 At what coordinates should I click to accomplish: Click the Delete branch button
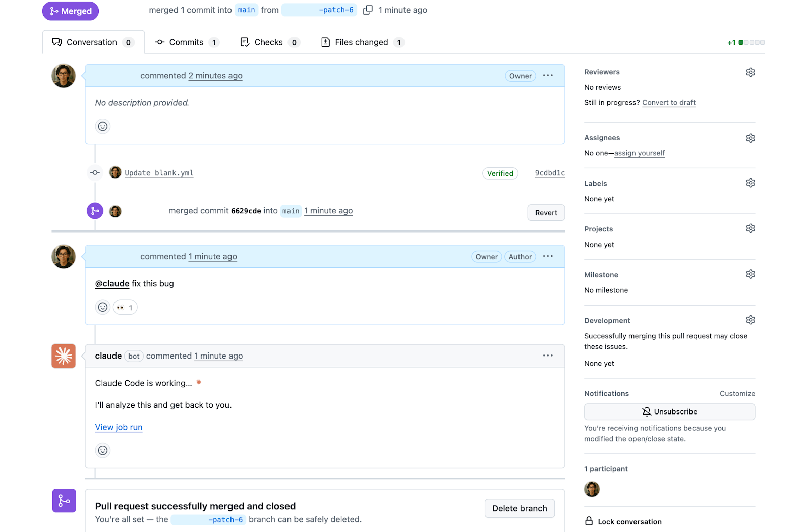coord(519,508)
